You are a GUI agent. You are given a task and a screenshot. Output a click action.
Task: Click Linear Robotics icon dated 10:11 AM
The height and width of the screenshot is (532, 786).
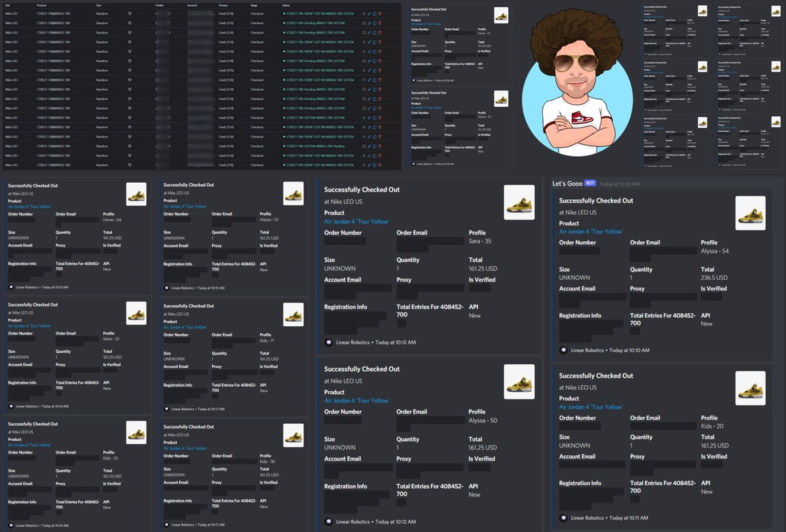563,518
